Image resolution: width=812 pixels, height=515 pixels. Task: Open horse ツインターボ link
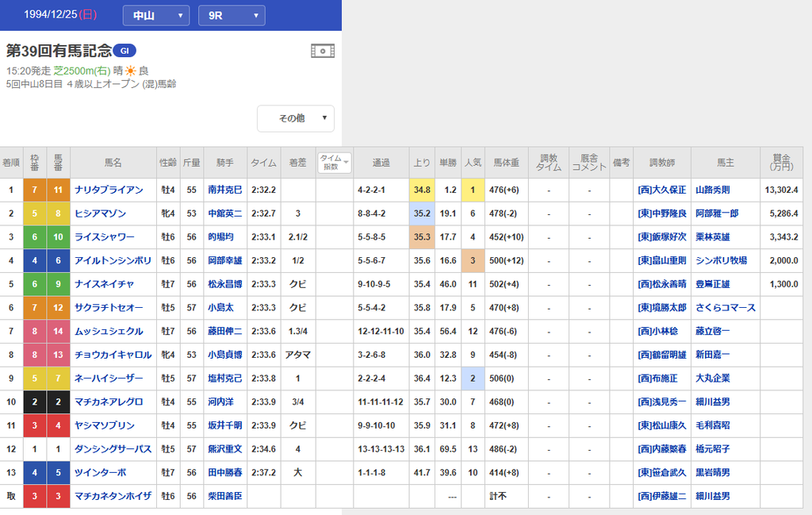point(101,472)
